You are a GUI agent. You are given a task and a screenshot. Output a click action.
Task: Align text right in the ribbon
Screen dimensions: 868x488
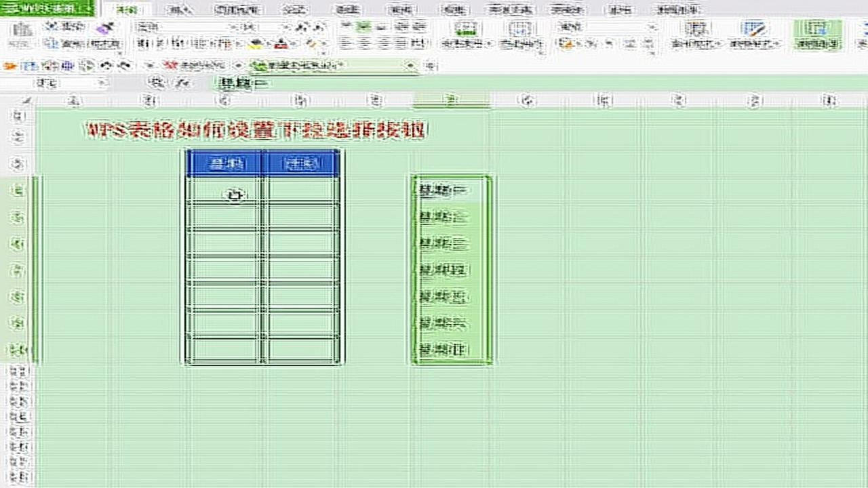coord(383,43)
